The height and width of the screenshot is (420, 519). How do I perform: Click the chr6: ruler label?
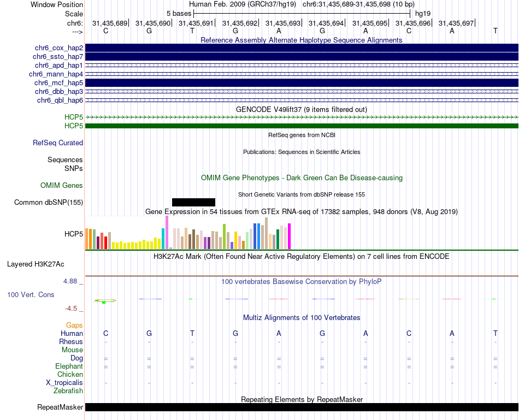tap(75, 23)
